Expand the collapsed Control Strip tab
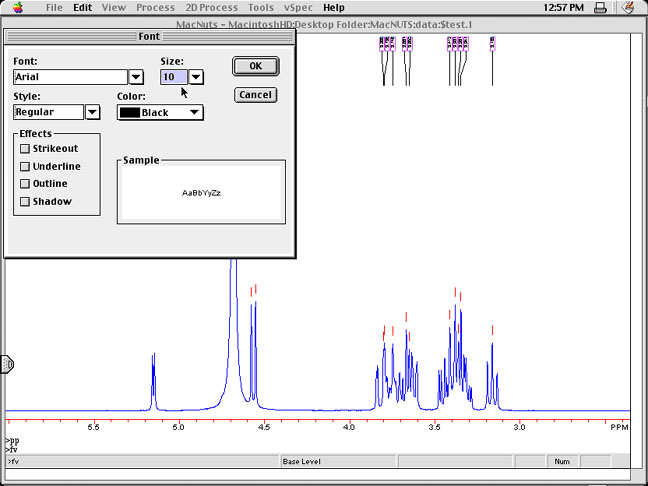The image size is (648, 486). pyautogui.click(x=5, y=365)
